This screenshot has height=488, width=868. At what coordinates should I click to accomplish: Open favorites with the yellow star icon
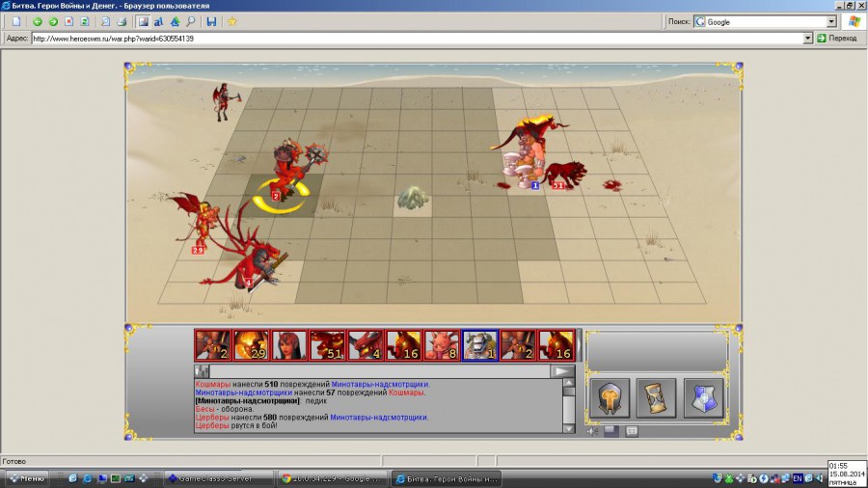pos(231,21)
